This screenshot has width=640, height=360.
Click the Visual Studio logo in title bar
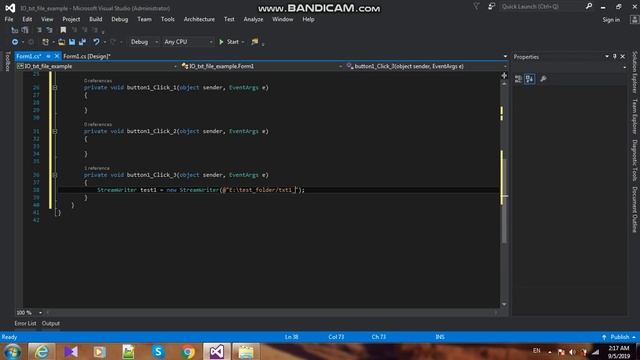(10, 8)
